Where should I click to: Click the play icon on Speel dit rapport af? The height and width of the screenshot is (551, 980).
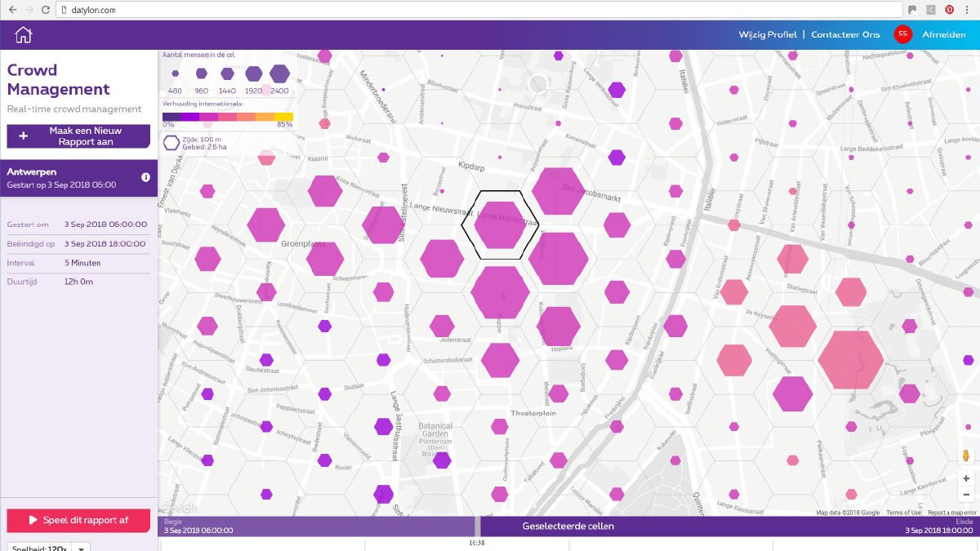point(34,520)
